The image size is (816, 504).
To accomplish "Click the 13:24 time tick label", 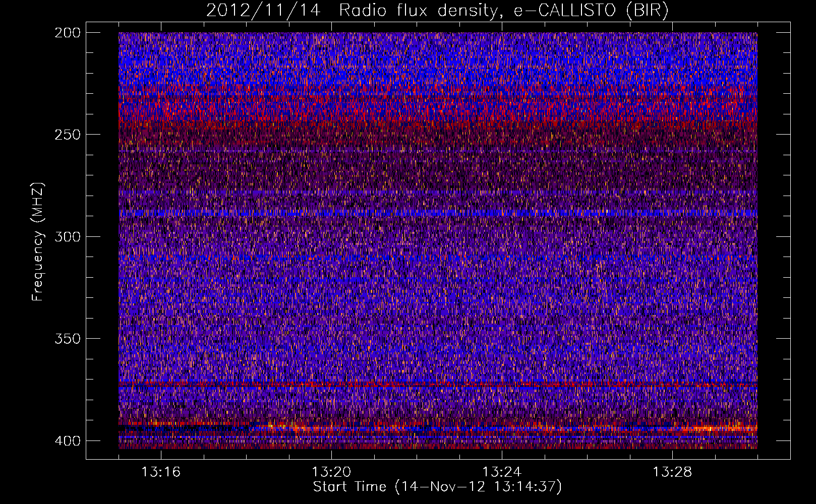I will coord(502,472).
